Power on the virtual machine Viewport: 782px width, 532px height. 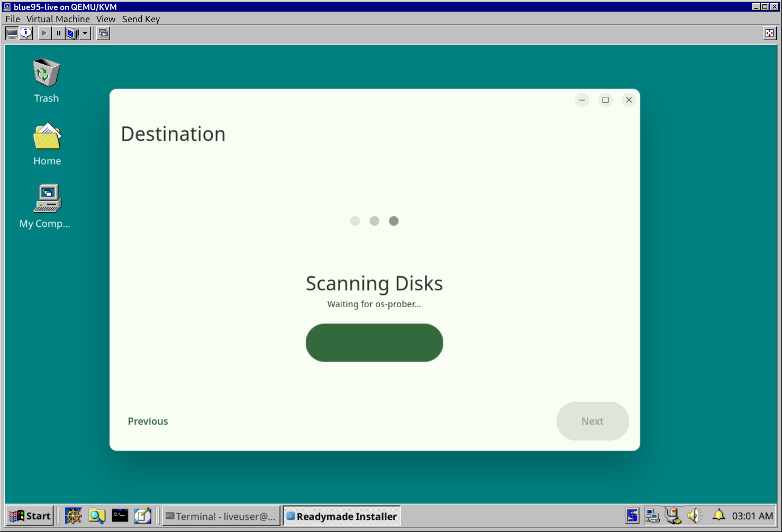44,33
